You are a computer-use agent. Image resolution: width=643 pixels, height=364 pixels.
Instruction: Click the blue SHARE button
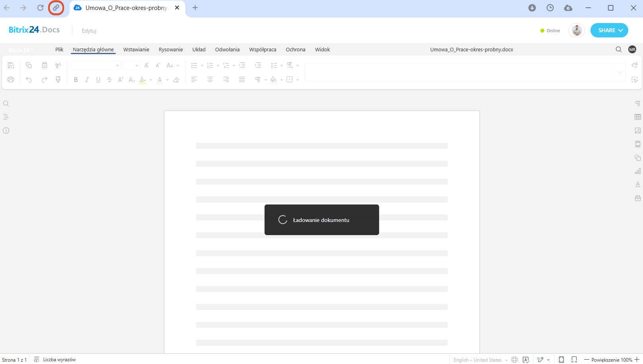[609, 30]
